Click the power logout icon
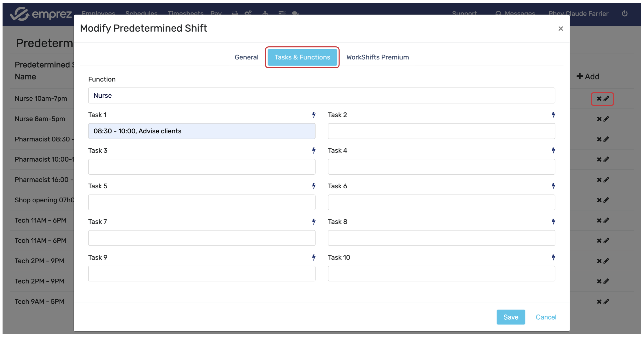 pos(624,14)
